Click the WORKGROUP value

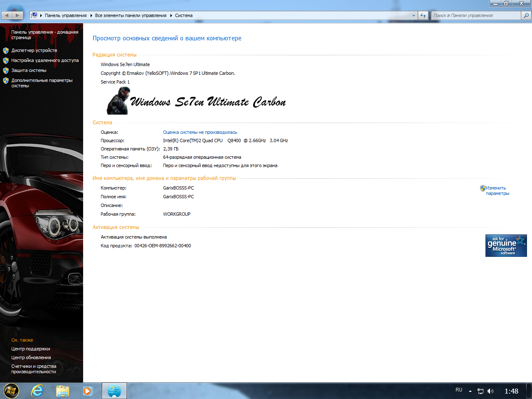click(x=177, y=214)
